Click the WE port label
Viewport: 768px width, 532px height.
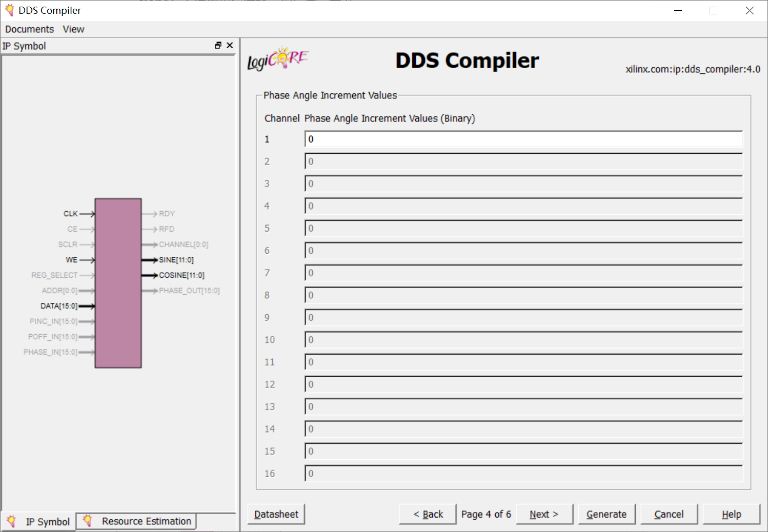tap(72, 260)
